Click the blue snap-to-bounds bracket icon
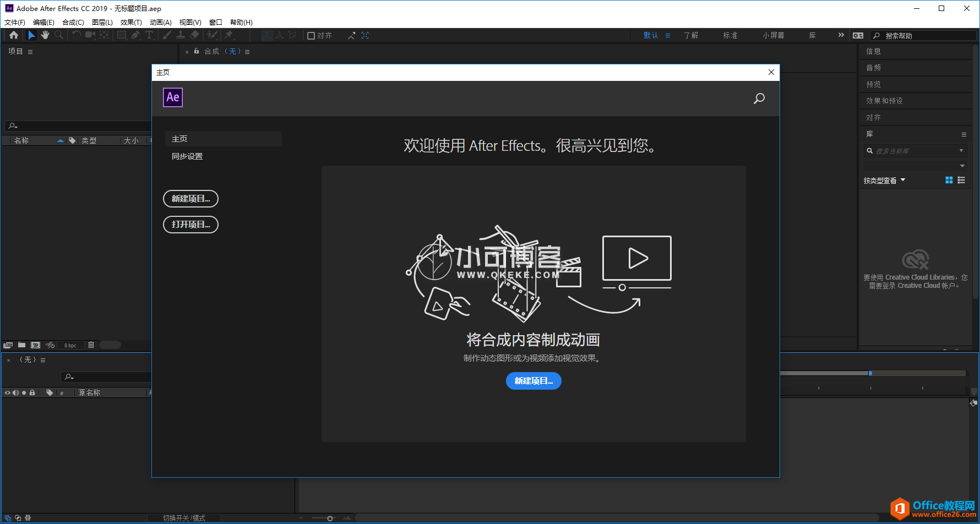The image size is (980, 524). 365,35
